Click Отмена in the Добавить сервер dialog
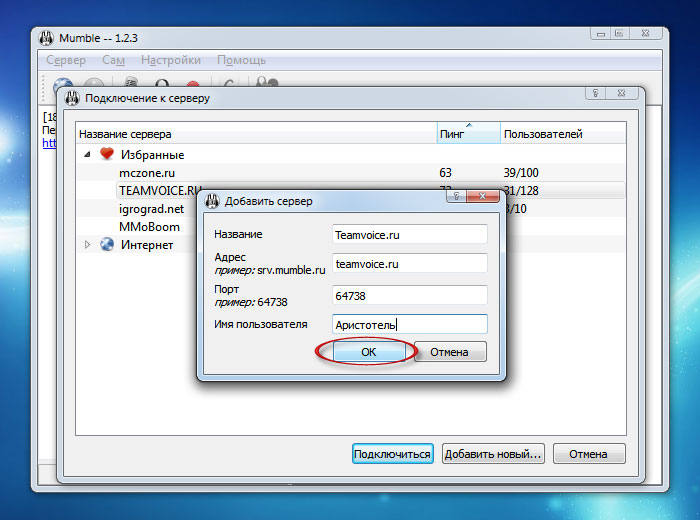700x520 pixels. [450, 352]
